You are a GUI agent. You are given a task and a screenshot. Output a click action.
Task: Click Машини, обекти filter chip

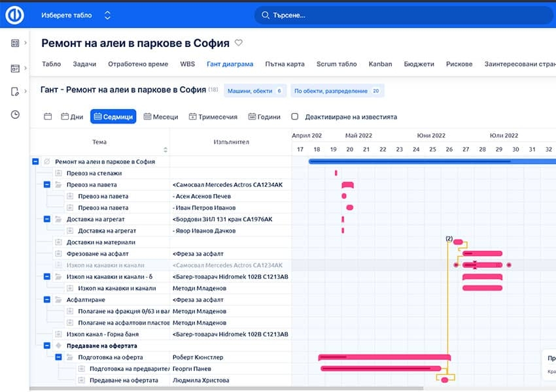click(255, 91)
